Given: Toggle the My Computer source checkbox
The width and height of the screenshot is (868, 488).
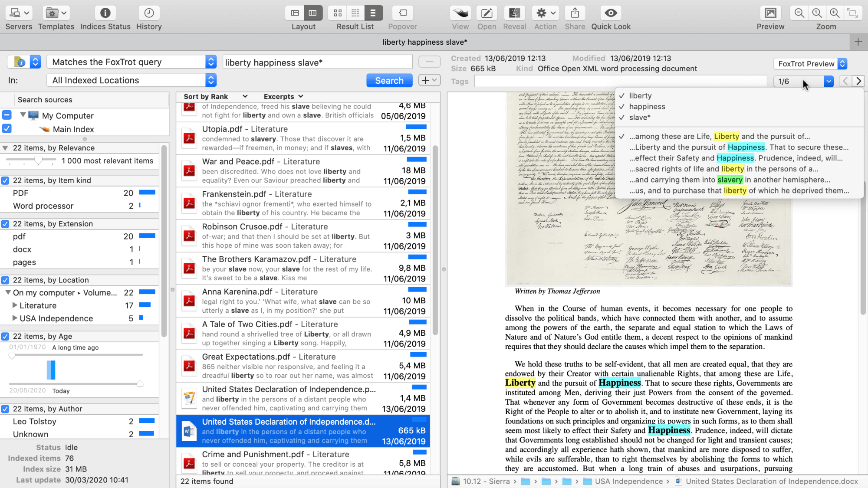Looking at the screenshot, I should click(7, 115).
